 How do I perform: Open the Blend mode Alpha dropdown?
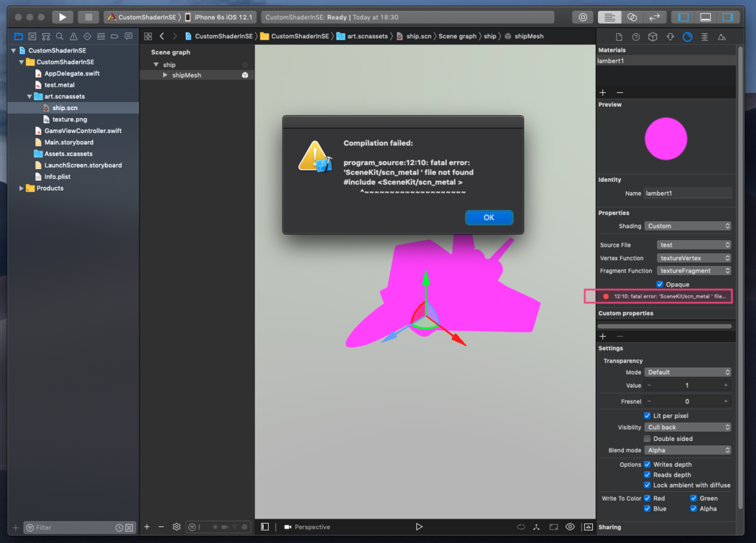687,451
